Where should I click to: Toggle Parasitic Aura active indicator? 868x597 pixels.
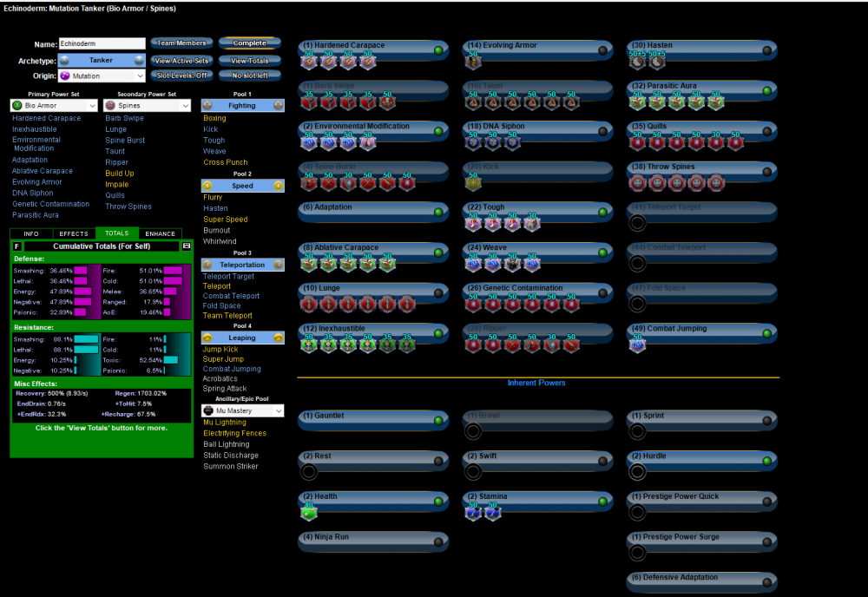coord(766,90)
